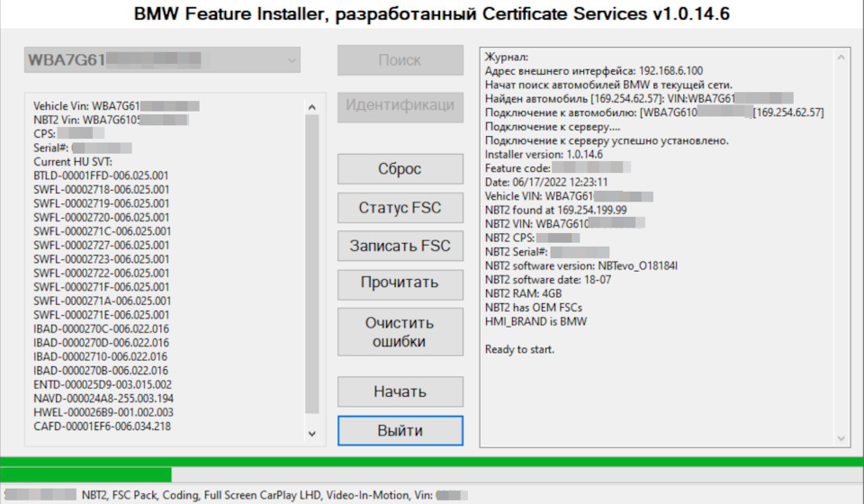Screen dimensions: 864x504
Task: Click the vehicle info list scroll-down arrow
Action: [x=312, y=434]
